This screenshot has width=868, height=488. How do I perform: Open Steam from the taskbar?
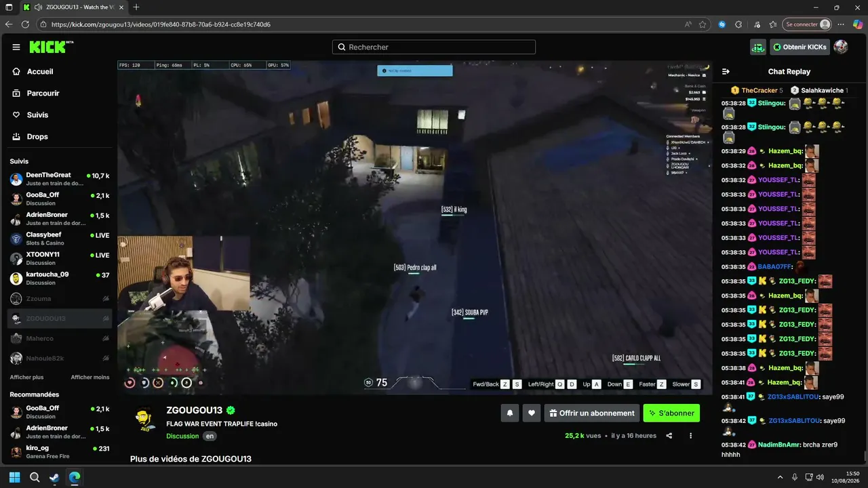tap(54, 477)
